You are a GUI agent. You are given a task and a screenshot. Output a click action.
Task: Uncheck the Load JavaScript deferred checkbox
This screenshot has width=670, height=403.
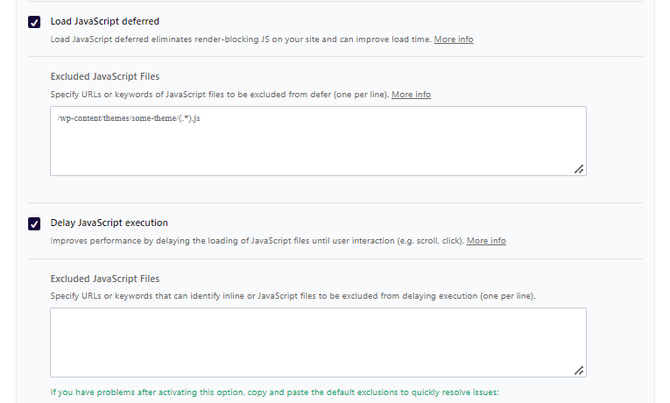[34, 22]
